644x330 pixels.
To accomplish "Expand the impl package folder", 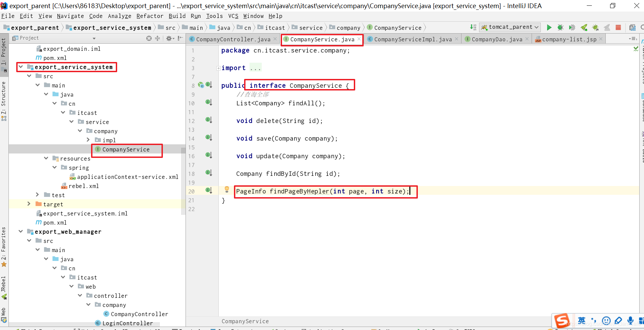I will coord(88,140).
